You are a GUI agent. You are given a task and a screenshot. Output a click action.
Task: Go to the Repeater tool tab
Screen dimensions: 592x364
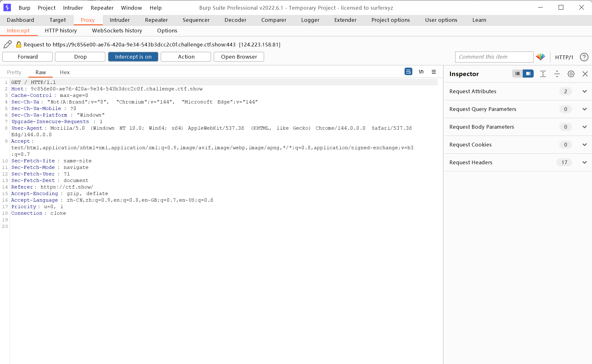point(156,20)
